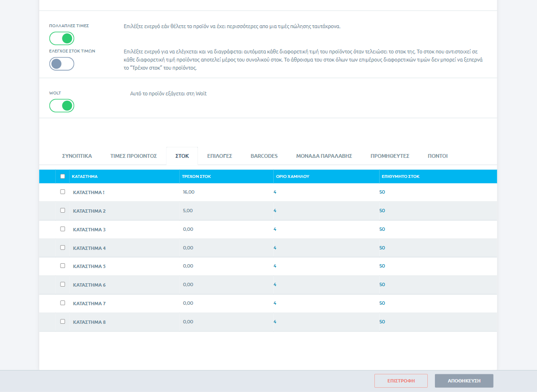Tick the select-all checkbox in table header
This screenshot has height=392, width=537.
point(62,176)
